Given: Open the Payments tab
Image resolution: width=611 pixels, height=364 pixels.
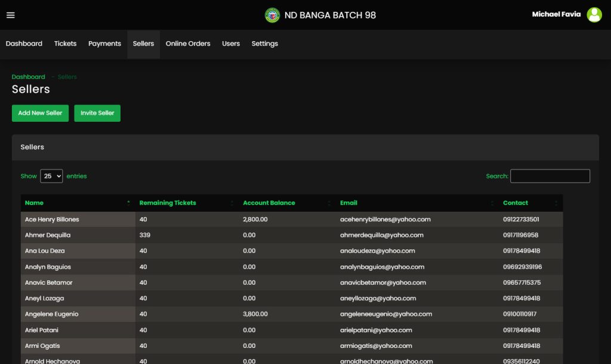Looking at the screenshot, I should click(x=104, y=44).
